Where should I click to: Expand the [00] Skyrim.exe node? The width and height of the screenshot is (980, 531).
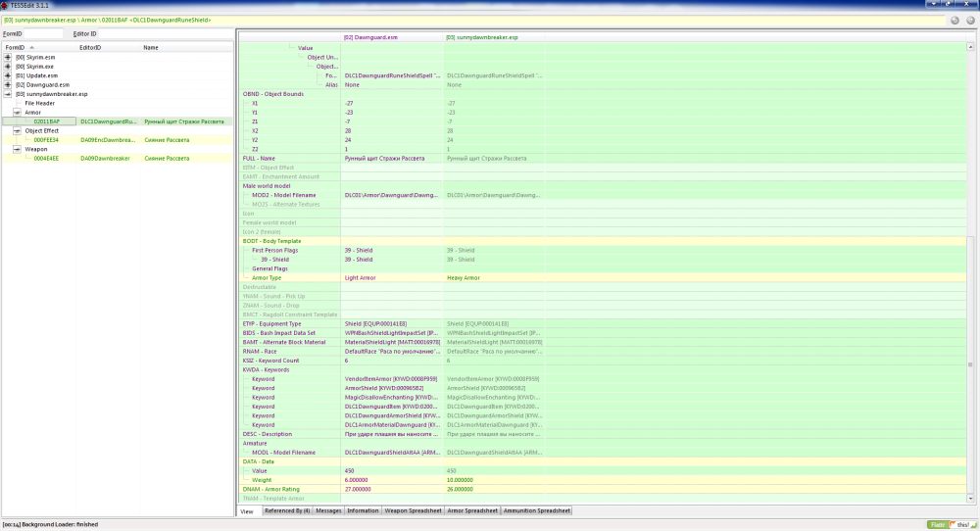[8, 67]
